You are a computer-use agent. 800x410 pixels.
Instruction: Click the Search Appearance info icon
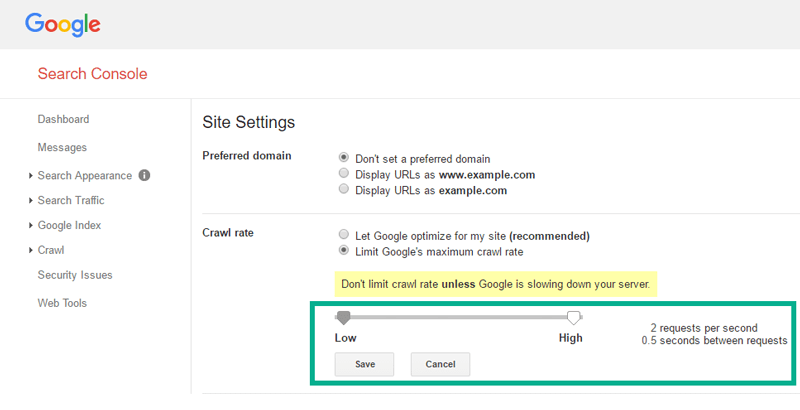pos(144,175)
